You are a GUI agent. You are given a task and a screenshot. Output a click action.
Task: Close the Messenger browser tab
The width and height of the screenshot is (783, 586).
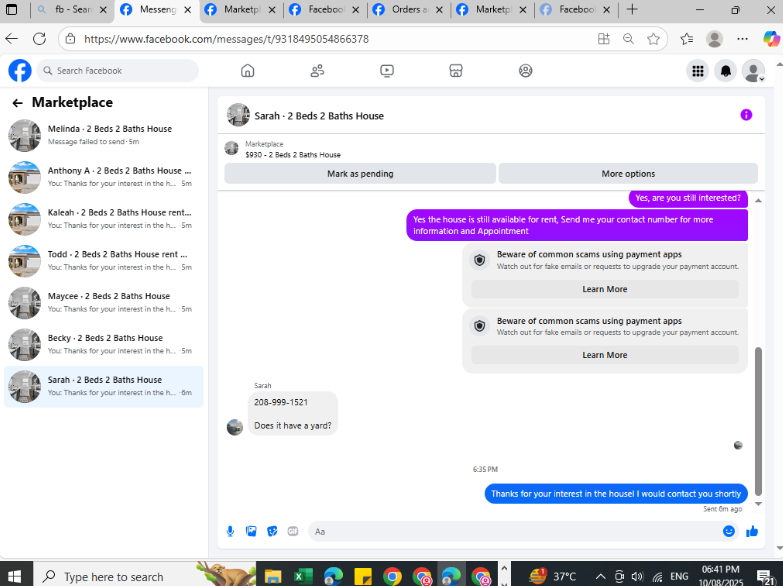[x=187, y=9]
